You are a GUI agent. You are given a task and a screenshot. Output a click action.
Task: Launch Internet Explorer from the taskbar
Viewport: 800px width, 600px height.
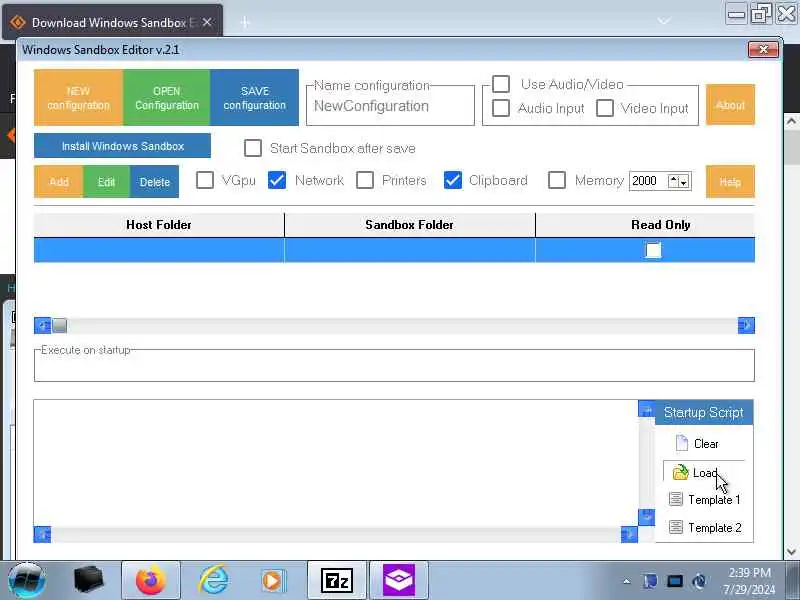[213, 581]
